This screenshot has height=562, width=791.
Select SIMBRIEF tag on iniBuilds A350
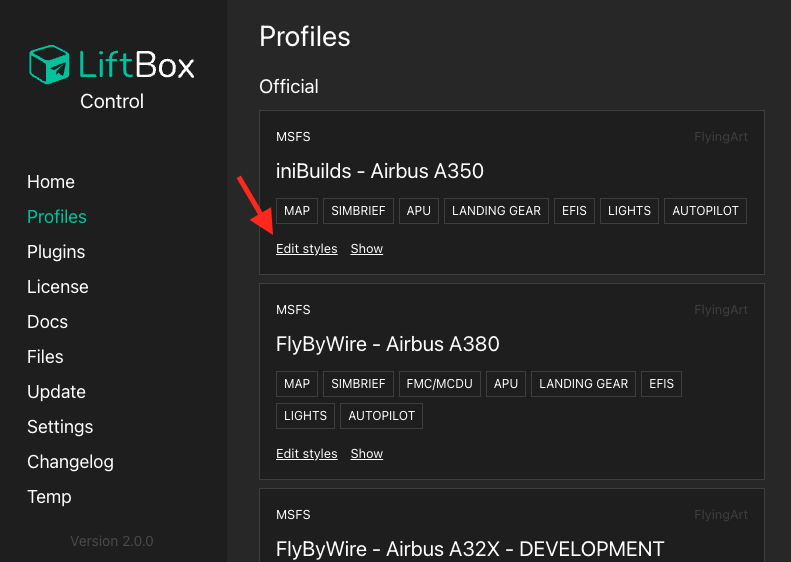[x=358, y=211]
